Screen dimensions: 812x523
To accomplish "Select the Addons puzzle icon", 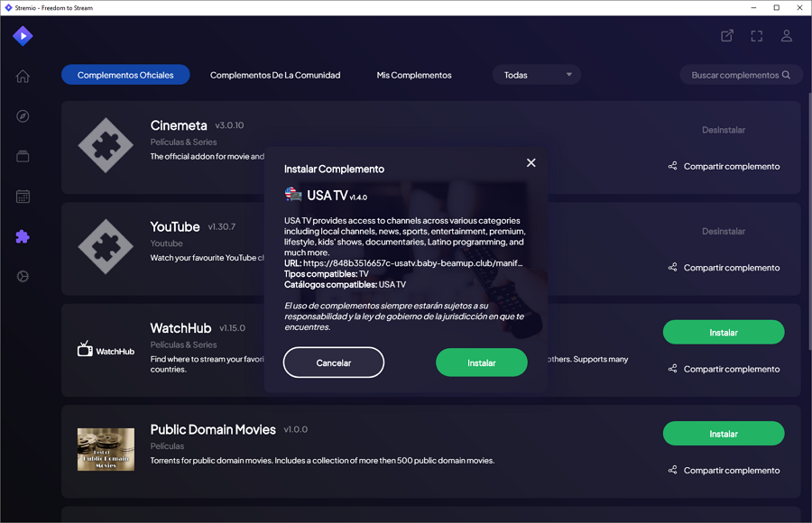I will tap(23, 236).
